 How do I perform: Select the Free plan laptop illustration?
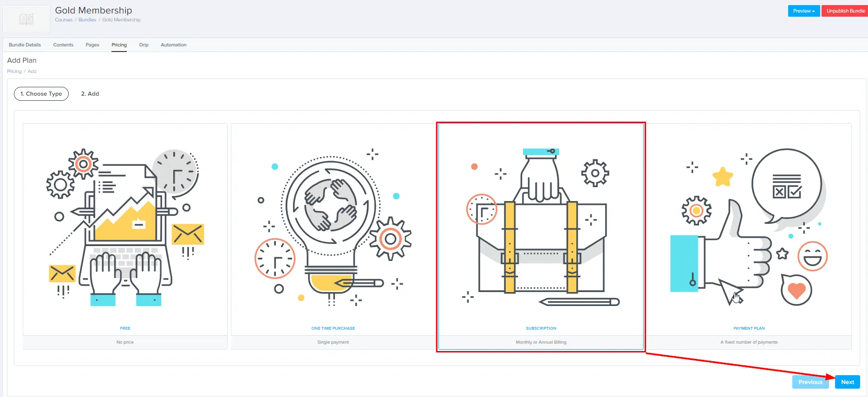(x=125, y=228)
